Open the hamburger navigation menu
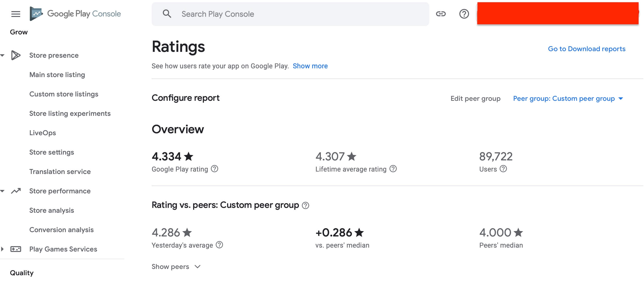The image size is (644, 282). (16, 14)
